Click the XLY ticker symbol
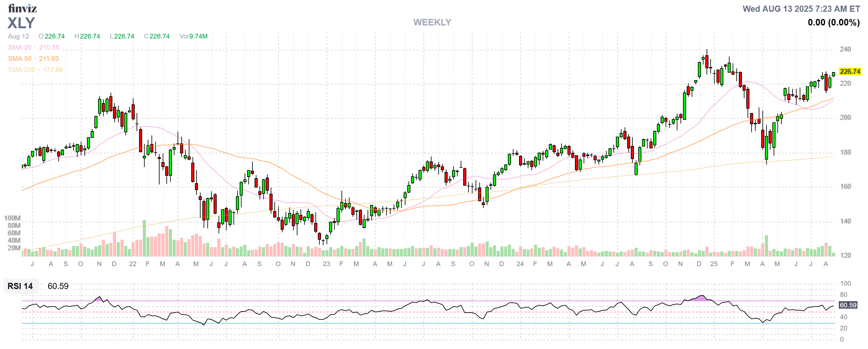Viewport: 868px width, 349px height. 21,23
